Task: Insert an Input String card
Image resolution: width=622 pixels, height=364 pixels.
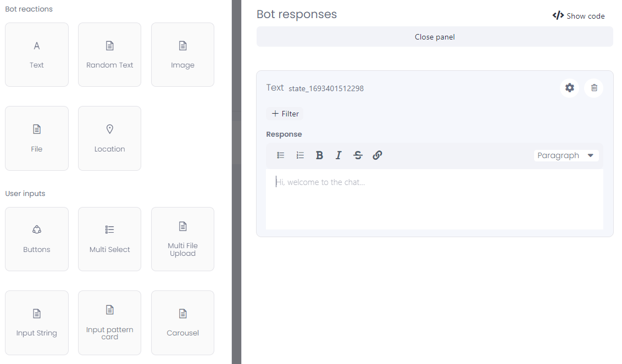Action: click(37, 323)
